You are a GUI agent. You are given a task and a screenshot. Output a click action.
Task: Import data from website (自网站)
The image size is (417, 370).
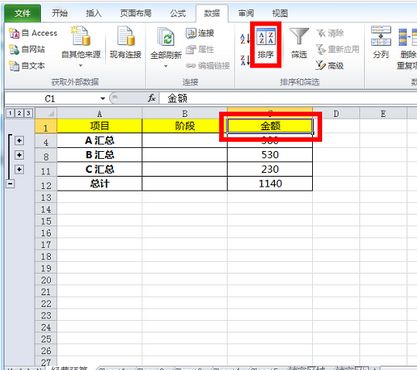(27, 49)
